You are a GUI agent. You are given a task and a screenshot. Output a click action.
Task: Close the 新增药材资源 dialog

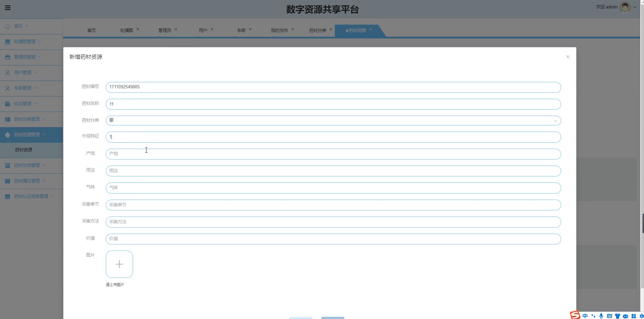(x=568, y=57)
